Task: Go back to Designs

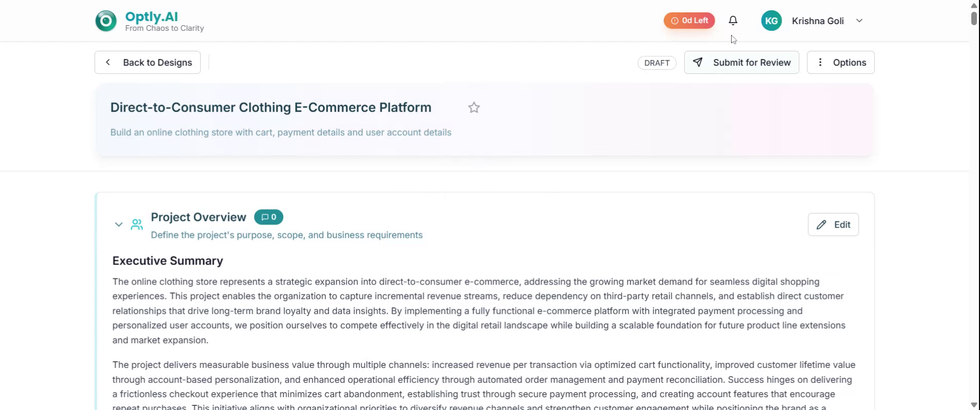Action: tap(148, 63)
